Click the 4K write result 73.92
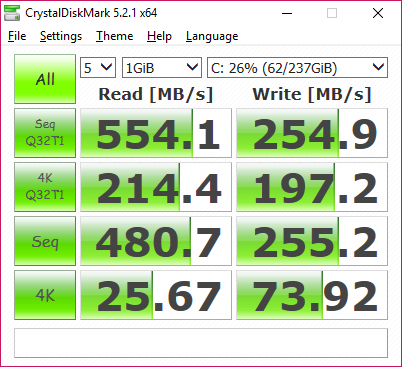This screenshot has height=367, width=402. [x=312, y=295]
